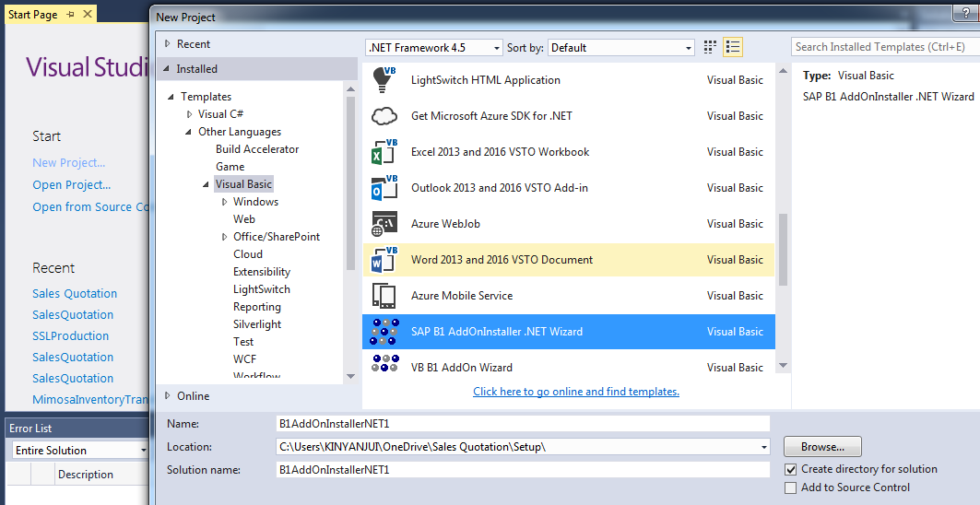
Task: Select Silverlight in templates tree
Action: pos(257,324)
